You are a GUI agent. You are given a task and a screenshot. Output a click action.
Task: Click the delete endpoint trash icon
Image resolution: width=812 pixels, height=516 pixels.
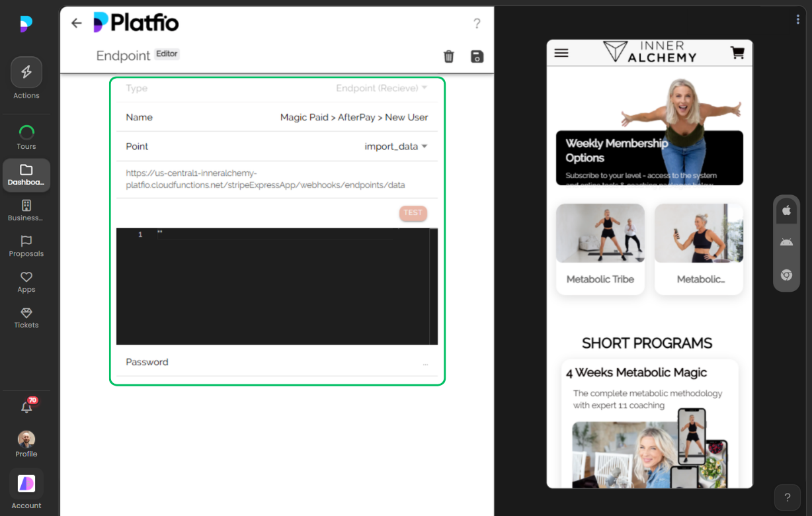coord(449,57)
